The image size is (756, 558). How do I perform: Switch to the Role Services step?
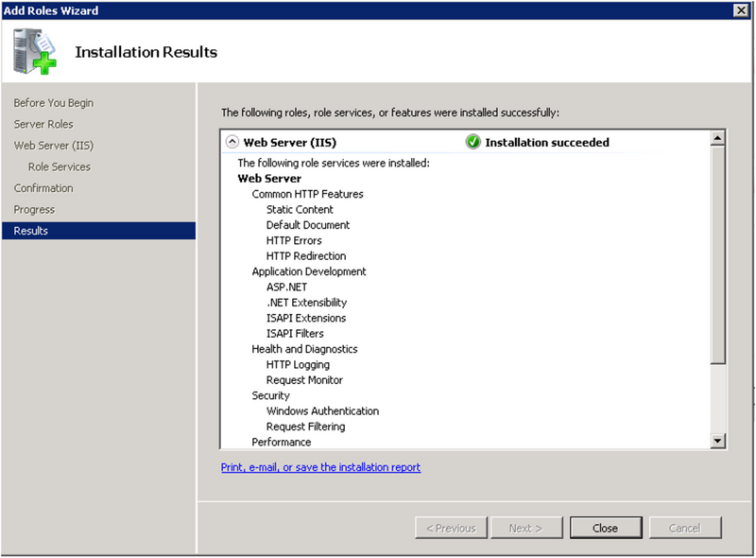click(58, 166)
